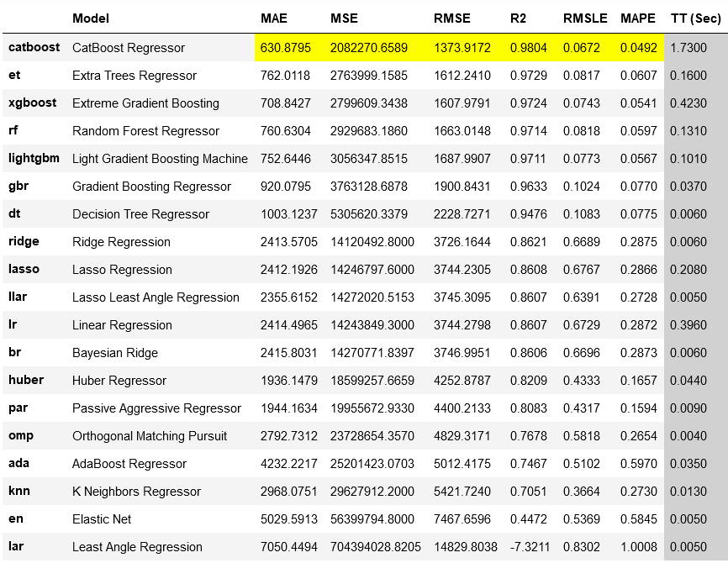Viewport: 728px width, 563px height.
Task: Select the lr row index
Action: (x=13, y=324)
